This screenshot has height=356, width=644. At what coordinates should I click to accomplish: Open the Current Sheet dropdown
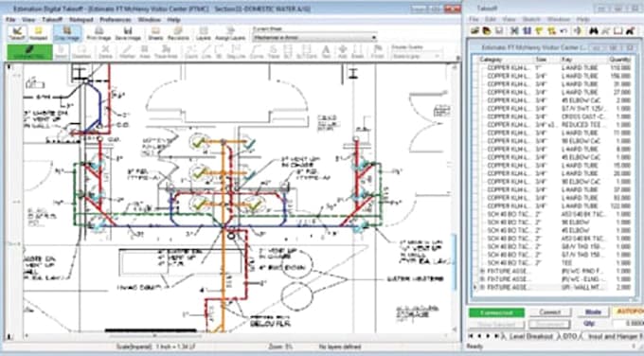coord(314,37)
